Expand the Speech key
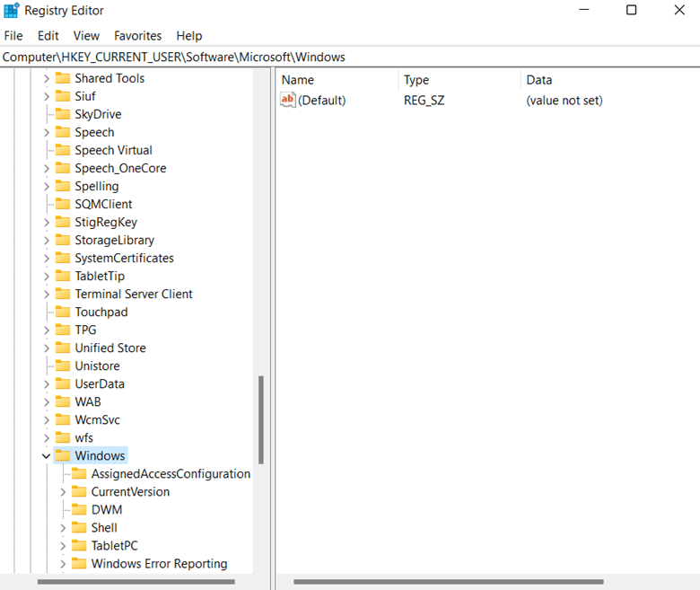The width and height of the screenshot is (700, 590). pos(47,133)
